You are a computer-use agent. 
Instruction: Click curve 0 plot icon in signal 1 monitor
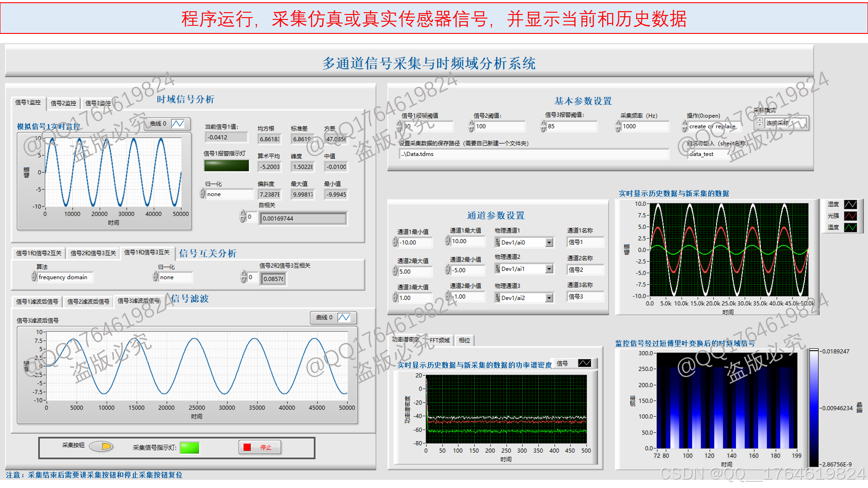point(178,124)
